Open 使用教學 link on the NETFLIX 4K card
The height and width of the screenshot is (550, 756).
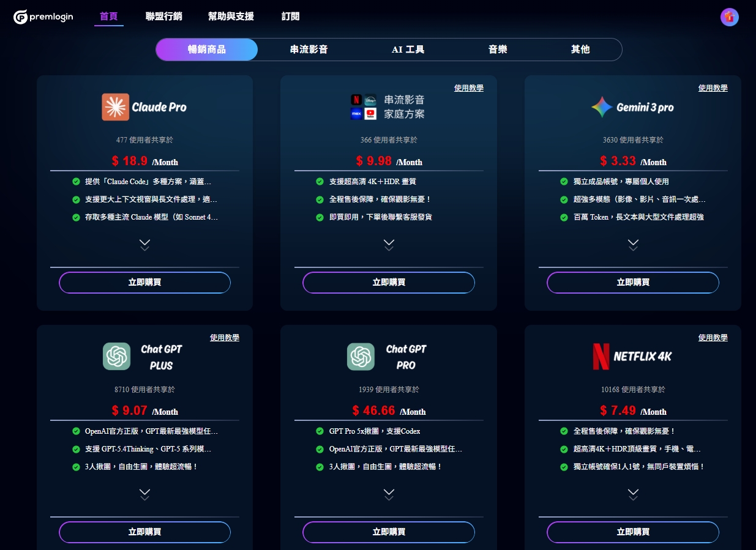point(713,338)
